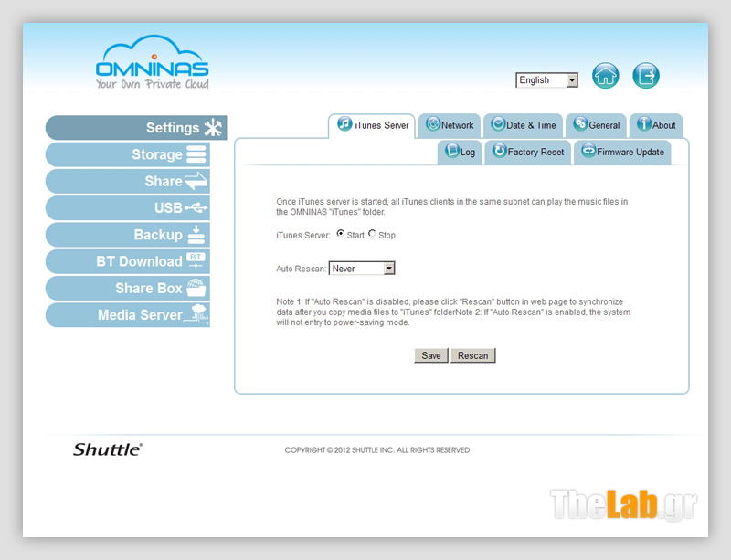731x560 pixels.
Task: Go to Backup sidebar item
Action: 128,235
